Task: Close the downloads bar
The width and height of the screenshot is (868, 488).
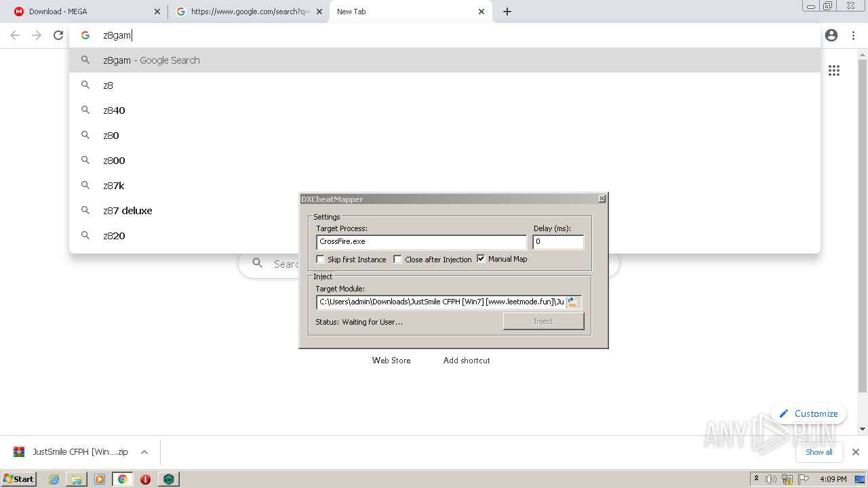Action: pos(856,452)
